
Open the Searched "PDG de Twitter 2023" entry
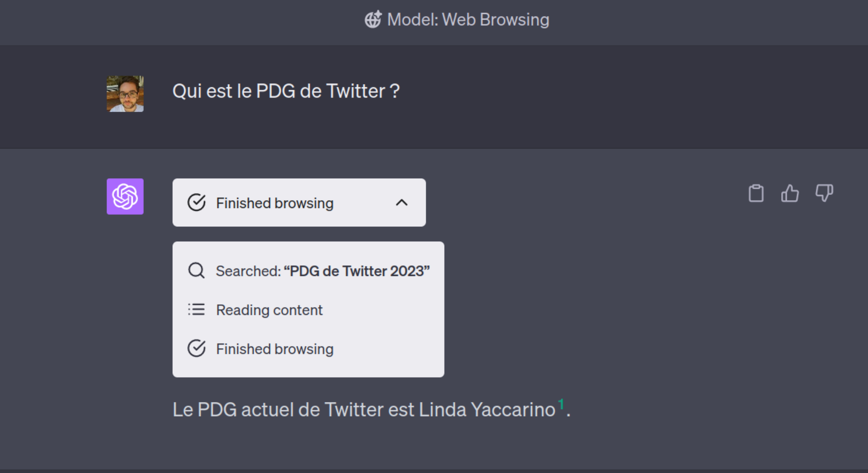coord(309,271)
